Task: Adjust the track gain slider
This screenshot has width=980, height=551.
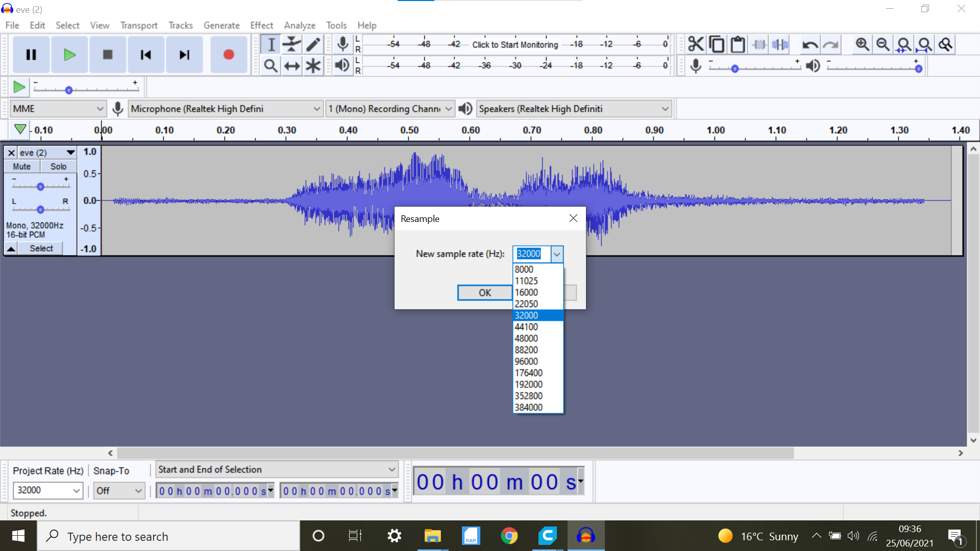Action: coord(40,187)
